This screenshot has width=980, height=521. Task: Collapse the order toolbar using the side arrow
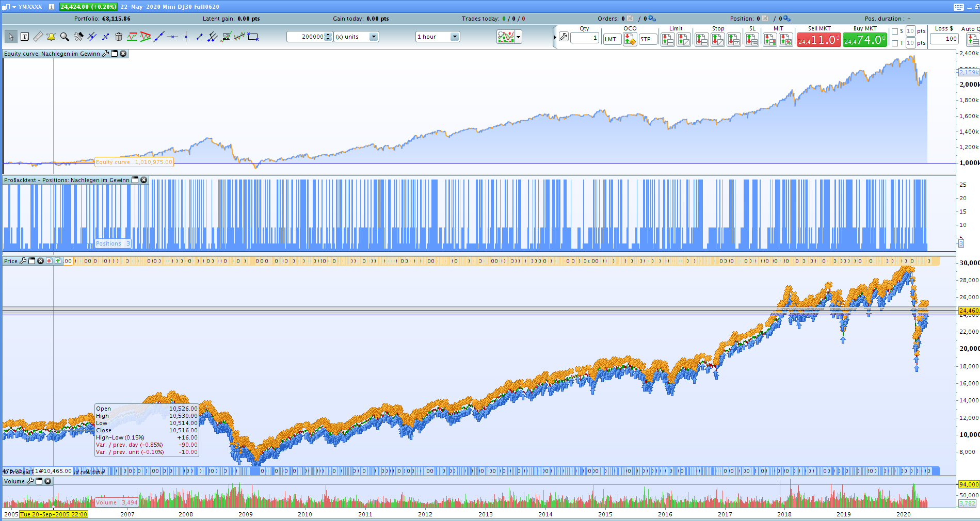(555, 37)
